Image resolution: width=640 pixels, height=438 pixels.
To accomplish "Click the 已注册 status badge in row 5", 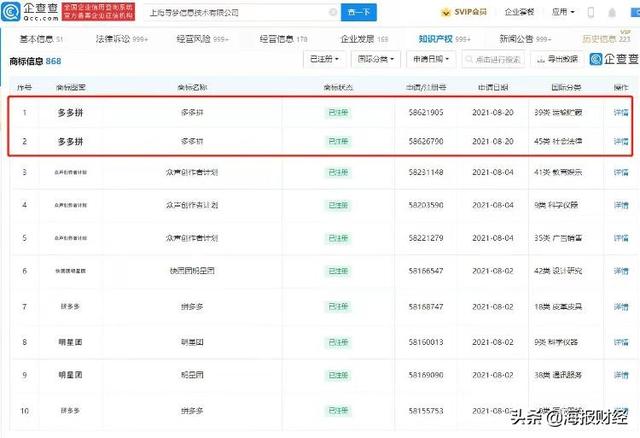I will pyautogui.click(x=338, y=238).
